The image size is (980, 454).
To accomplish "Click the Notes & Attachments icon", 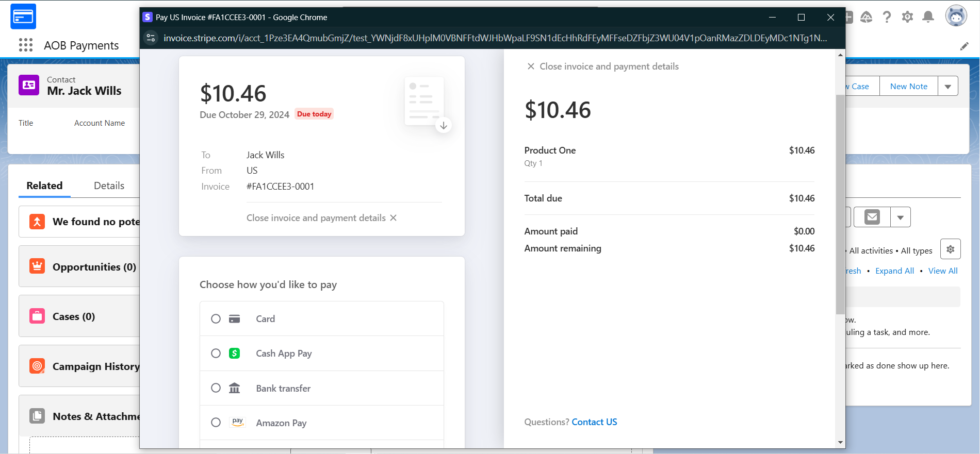I will [37, 416].
